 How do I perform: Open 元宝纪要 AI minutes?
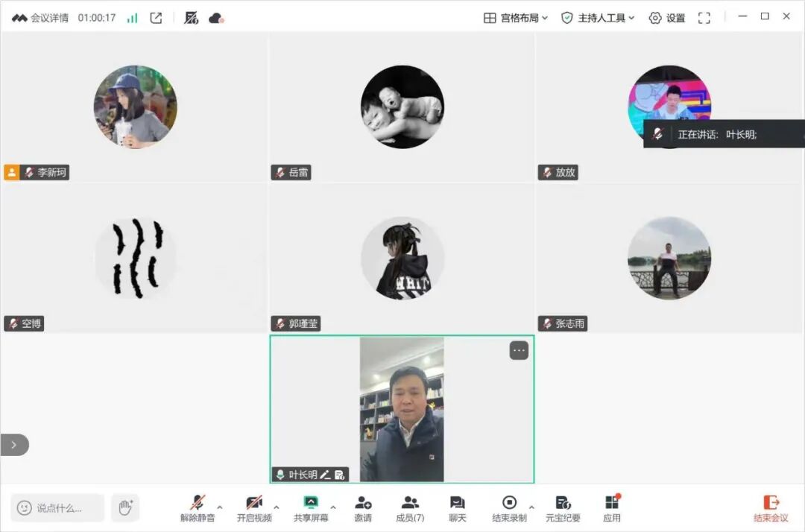pos(563,508)
